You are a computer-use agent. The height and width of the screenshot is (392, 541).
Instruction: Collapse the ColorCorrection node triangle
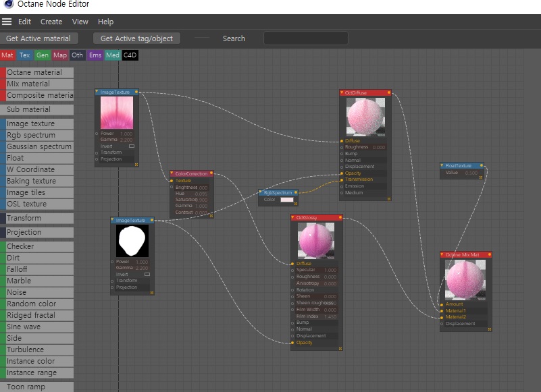pos(172,173)
